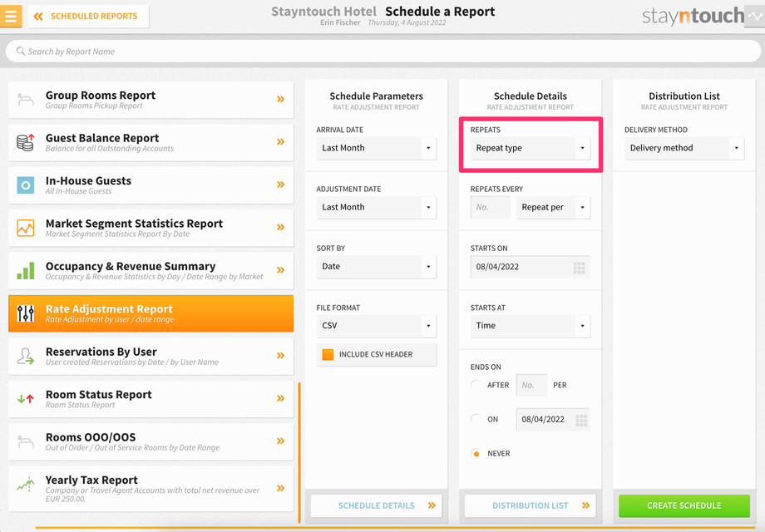Viewport: 765px width, 532px height.
Task: Click chevron arrow on Reservations By User
Action: [x=280, y=356]
